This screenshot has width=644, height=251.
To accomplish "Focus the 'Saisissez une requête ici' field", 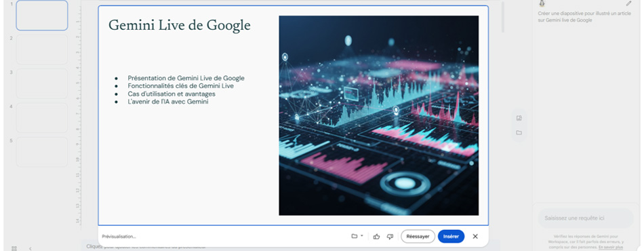I will coord(586,218).
